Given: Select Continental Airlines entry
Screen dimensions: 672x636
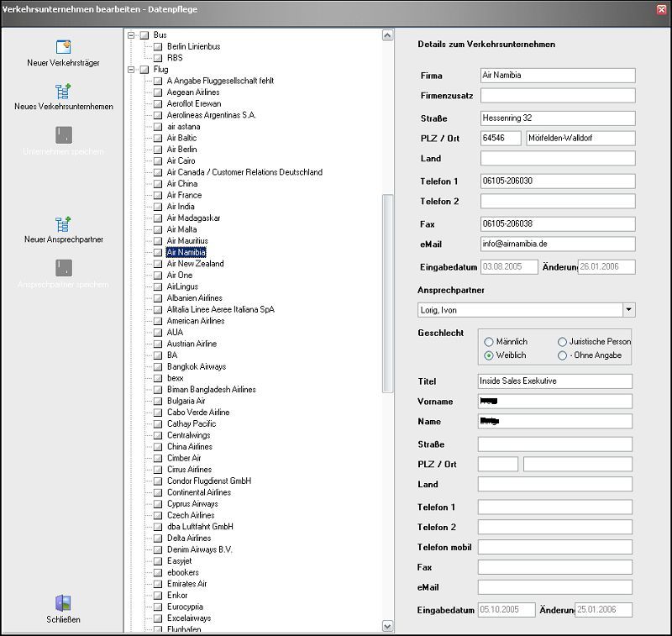Looking at the screenshot, I should (x=198, y=492).
